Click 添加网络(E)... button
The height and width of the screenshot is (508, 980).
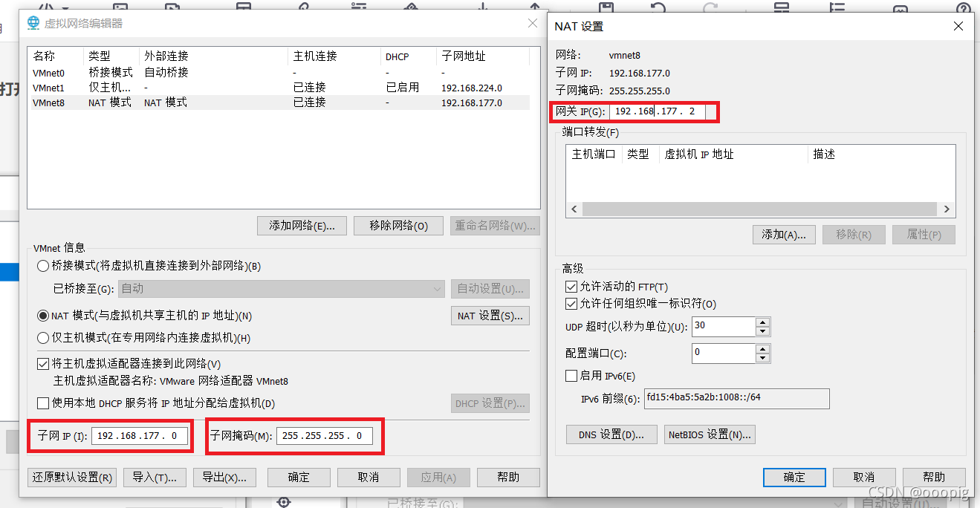point(302,226)
